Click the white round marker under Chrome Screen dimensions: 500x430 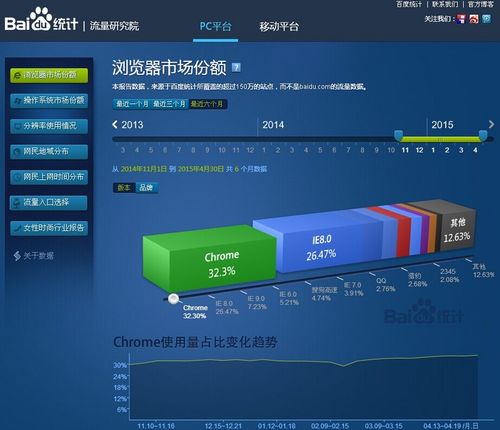pos(173,298)
